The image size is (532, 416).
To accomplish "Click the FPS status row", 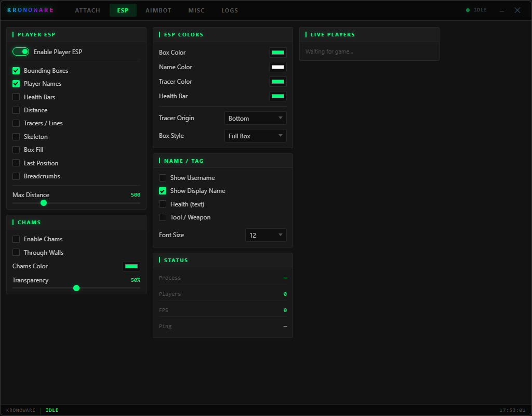I will click(x=223, y=310).
